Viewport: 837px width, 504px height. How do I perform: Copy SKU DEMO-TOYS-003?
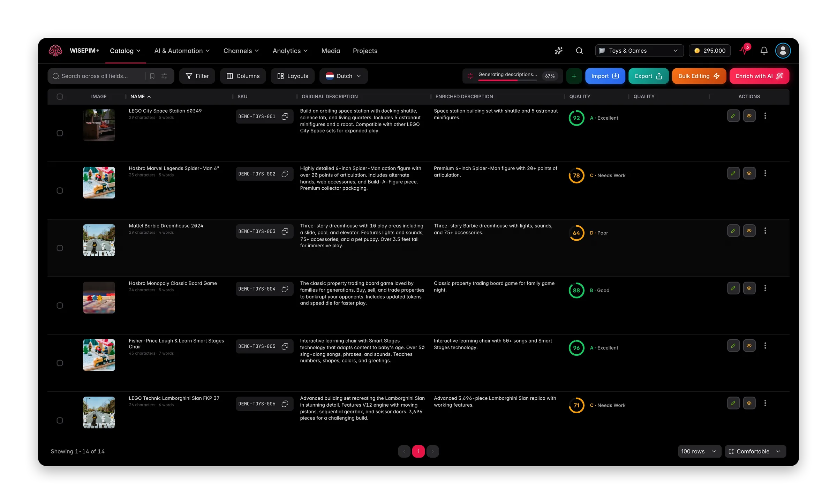[285, 232]
